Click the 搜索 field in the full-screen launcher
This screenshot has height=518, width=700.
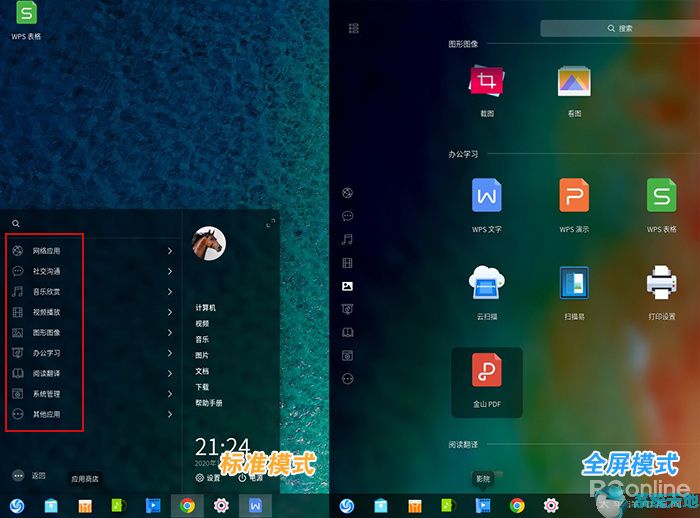620,28
